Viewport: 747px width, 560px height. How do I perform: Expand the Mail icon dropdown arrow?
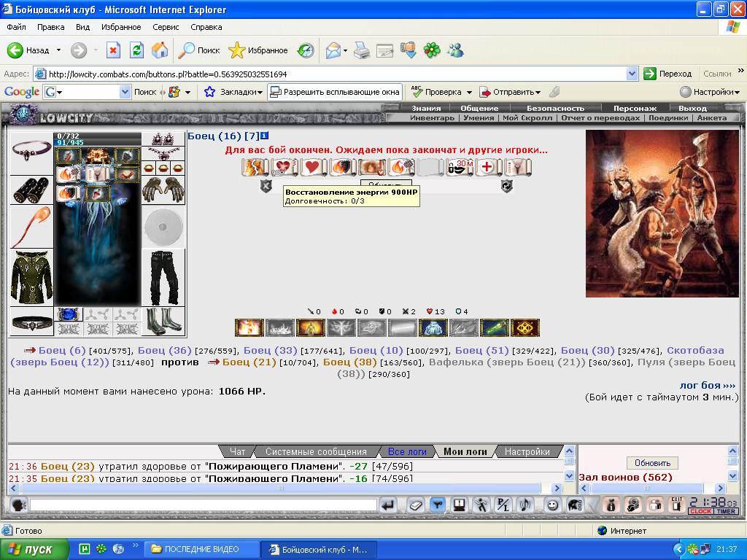(345, 50)
